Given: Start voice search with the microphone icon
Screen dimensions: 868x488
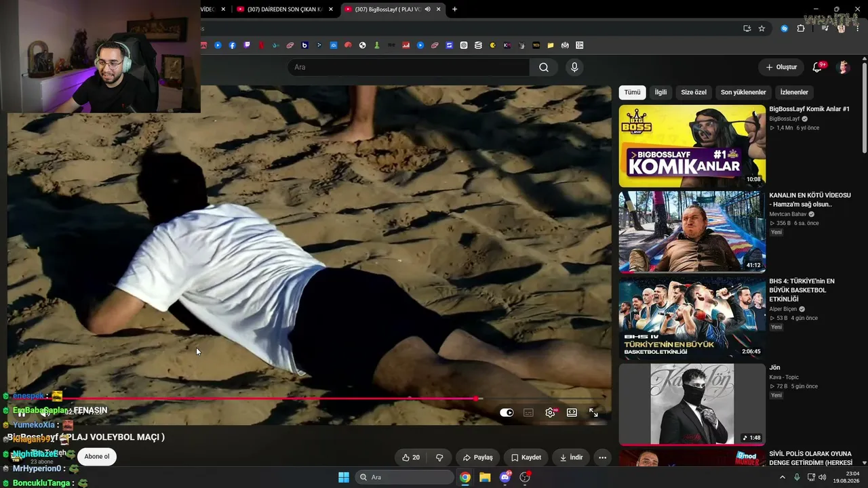Looking at the screenshot, I should (x=574, y=67).
